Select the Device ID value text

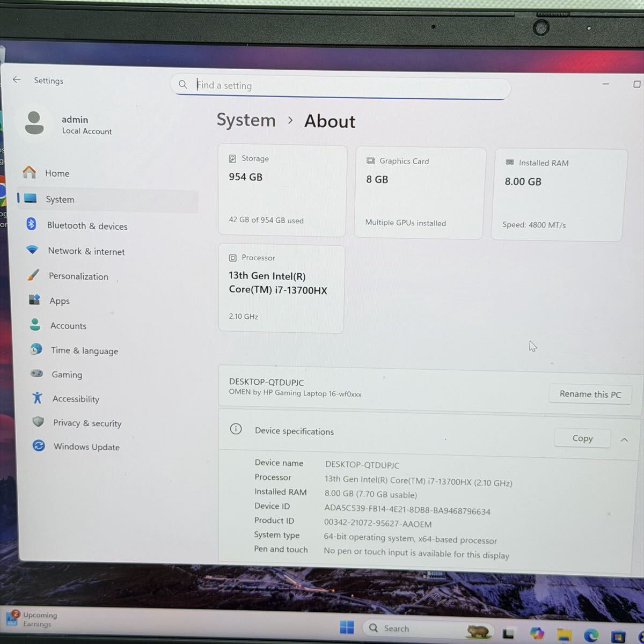pos(407,510)
